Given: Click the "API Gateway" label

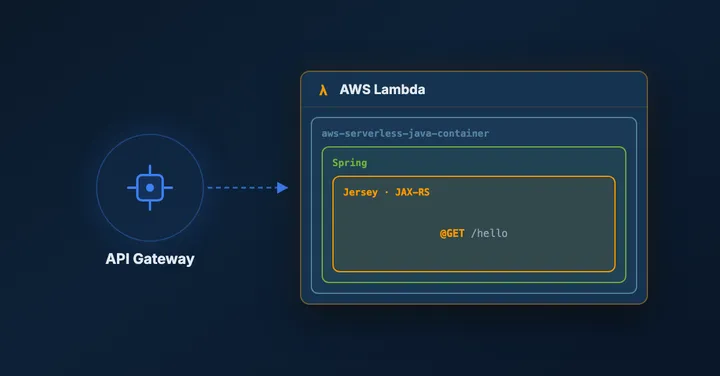Looking at the screenshot, I should 150,259.
